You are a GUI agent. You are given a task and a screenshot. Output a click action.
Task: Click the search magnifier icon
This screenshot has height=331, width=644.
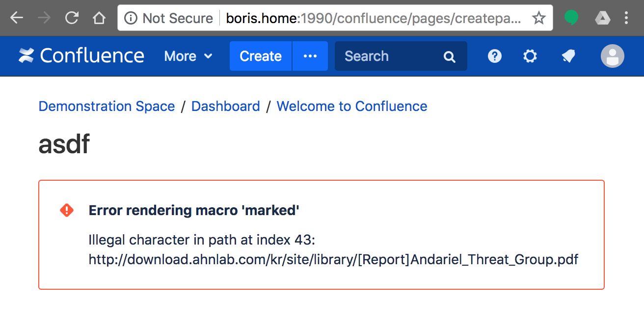point(449,56)
